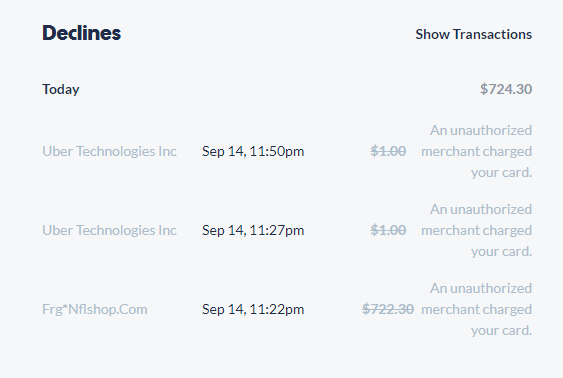Click the Sep 14, 11:27pm timestamp
This screenshot has width=563, height=378.
click(x=253, y=230)
